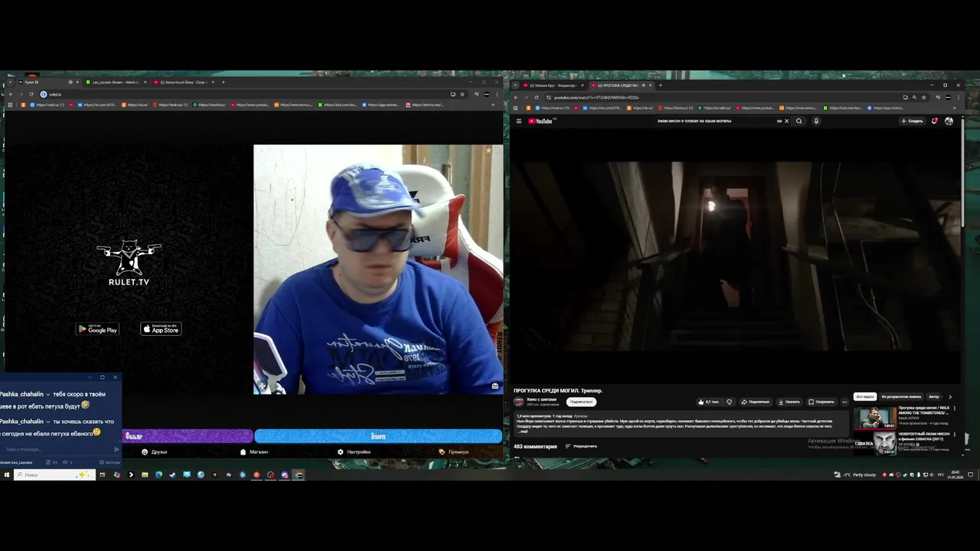Open Task View on taskbar

point(102,474)
